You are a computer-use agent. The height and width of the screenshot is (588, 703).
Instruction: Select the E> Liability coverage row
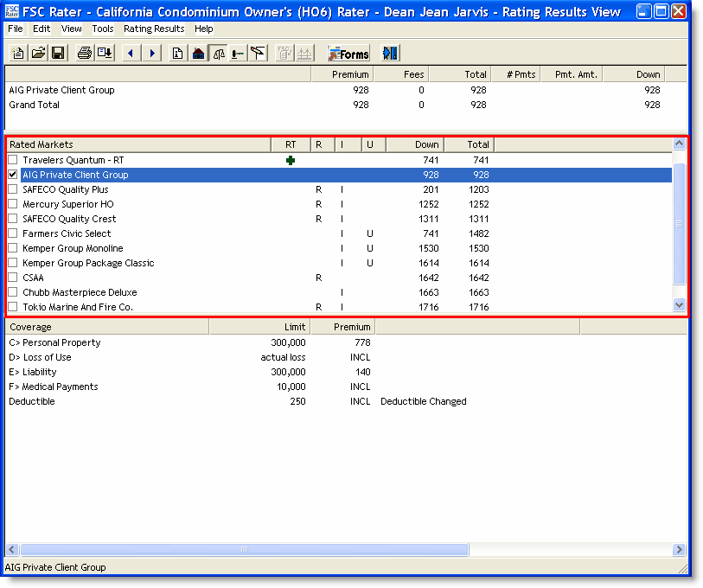coord(346,372)
